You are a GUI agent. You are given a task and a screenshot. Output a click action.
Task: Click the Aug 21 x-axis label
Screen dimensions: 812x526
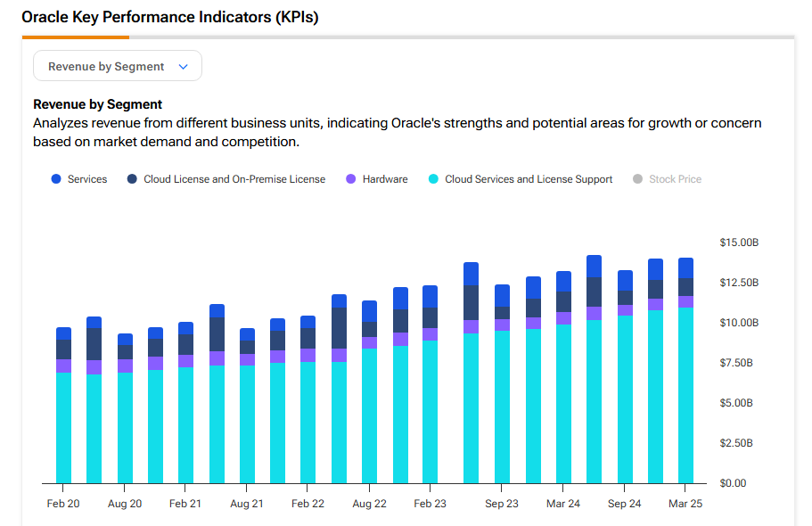coord(247,504)
